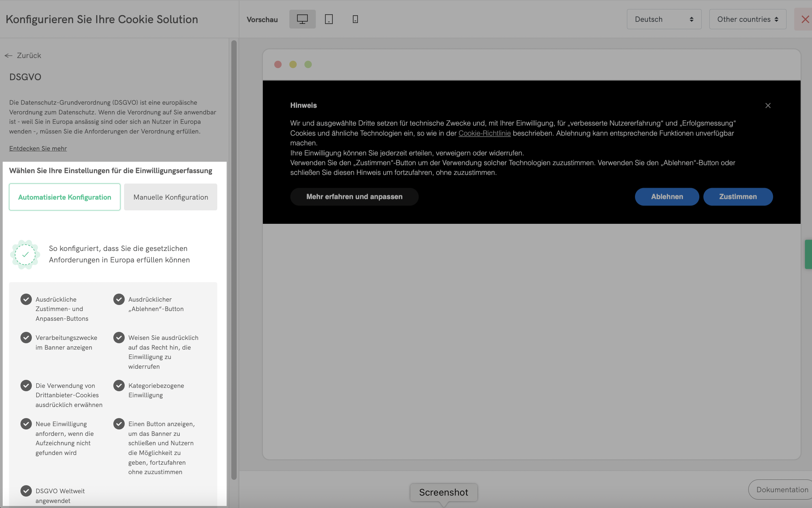
Task: Click the left panel vertical scrollbar
Action: point(234,259)
